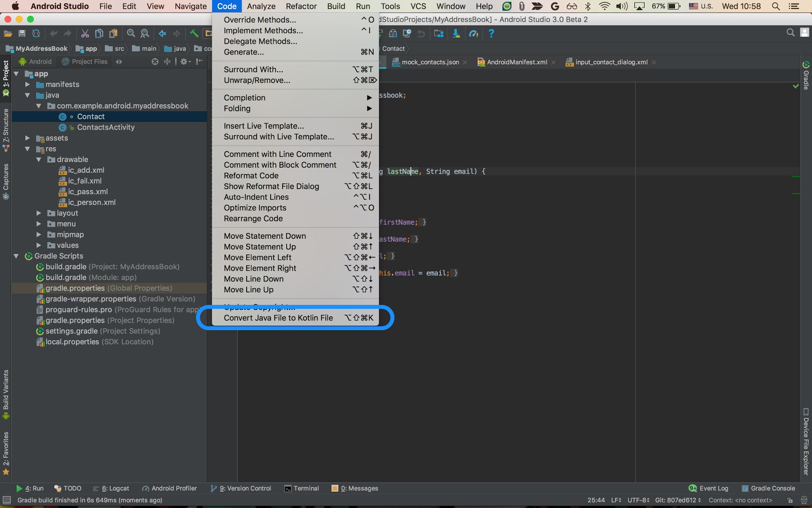Screen dimensions: 812x508
Task: Choose Reformat Code from Code menu
Action: [x=251, y=176]
